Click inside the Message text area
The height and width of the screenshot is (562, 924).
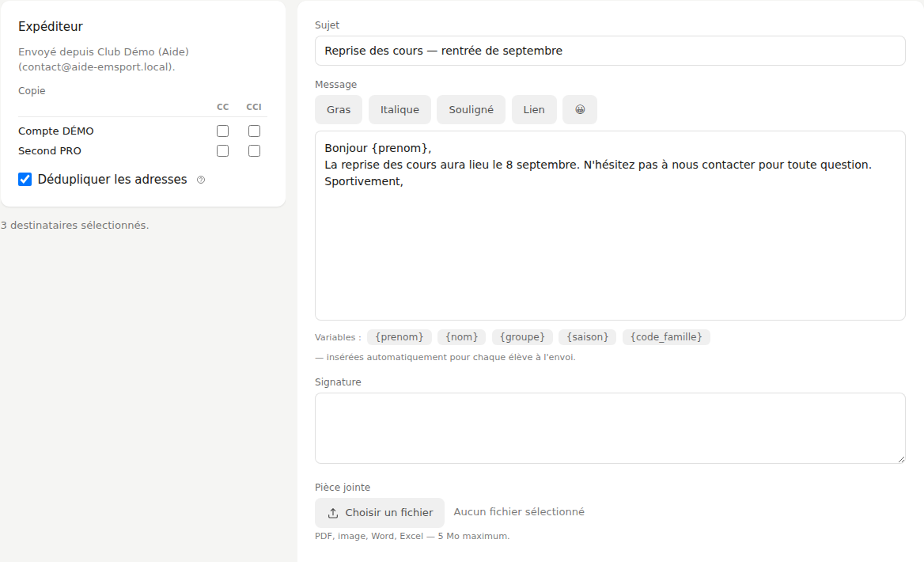(x=610, y=226)
